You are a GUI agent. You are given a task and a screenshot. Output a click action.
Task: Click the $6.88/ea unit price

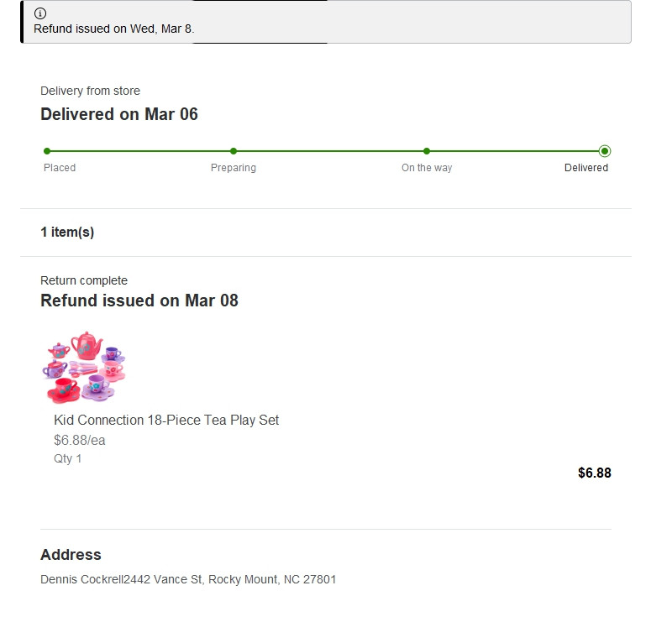click(x=79, y=441)
